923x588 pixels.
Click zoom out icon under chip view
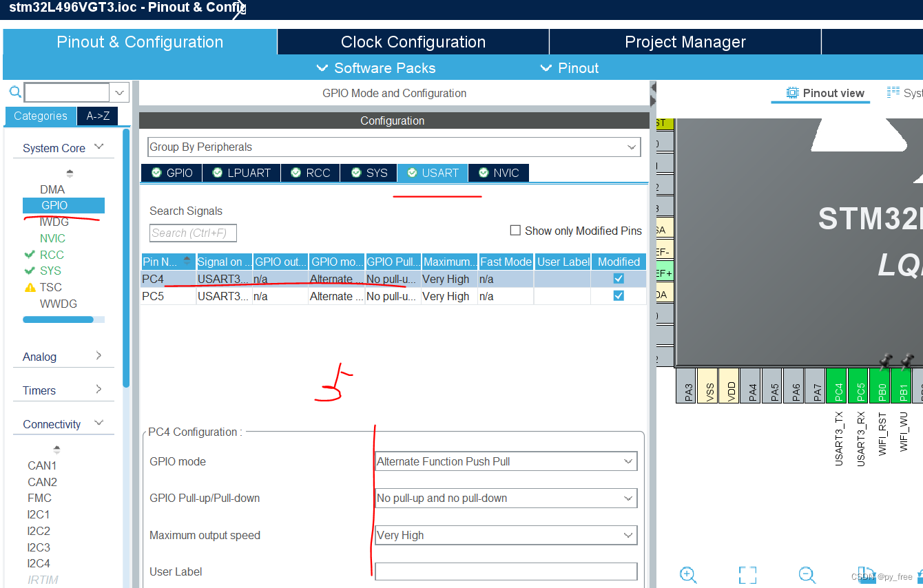(807, 575)
